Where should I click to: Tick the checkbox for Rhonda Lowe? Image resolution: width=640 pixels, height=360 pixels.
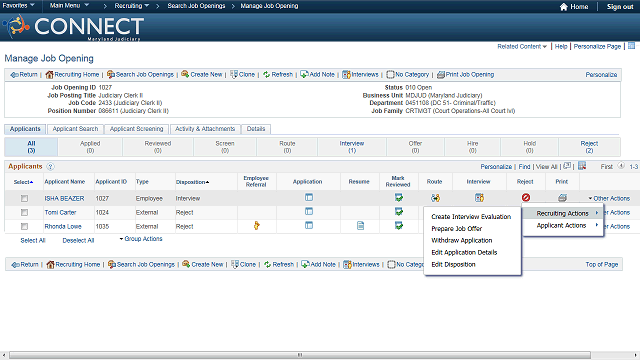pos(24,227)
